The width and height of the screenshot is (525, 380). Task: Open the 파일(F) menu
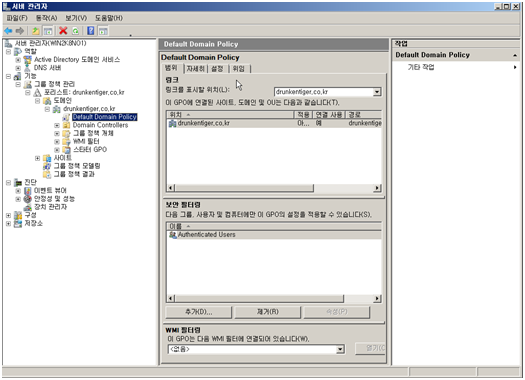17,18
